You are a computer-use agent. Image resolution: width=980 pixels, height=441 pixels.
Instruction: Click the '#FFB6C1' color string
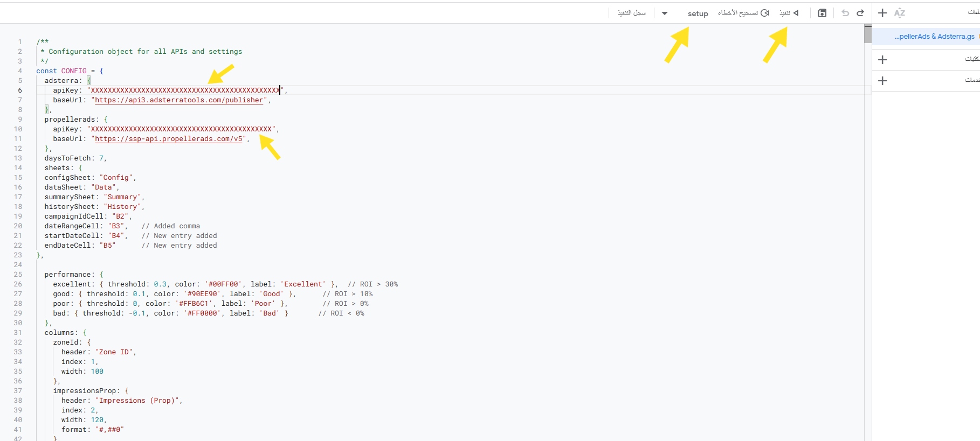[x=194, y=304]
